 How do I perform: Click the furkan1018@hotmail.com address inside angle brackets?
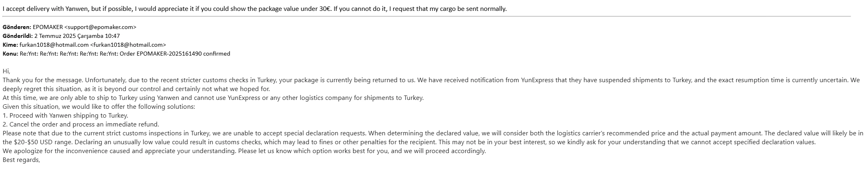[x=128, y=45]
